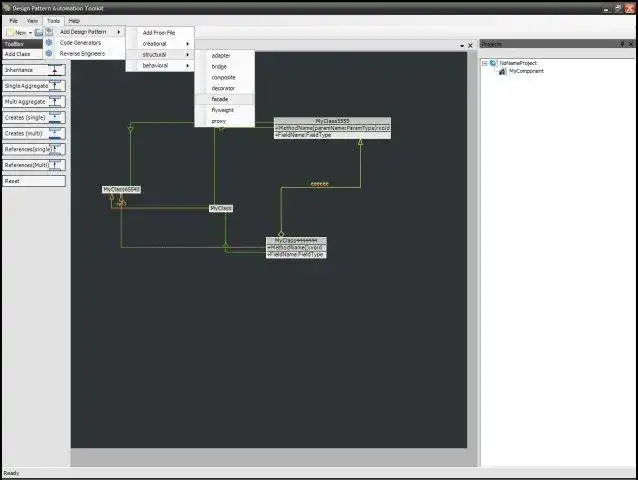
Task: Click the Inheritance arrow icon
Action: [55, 70]
